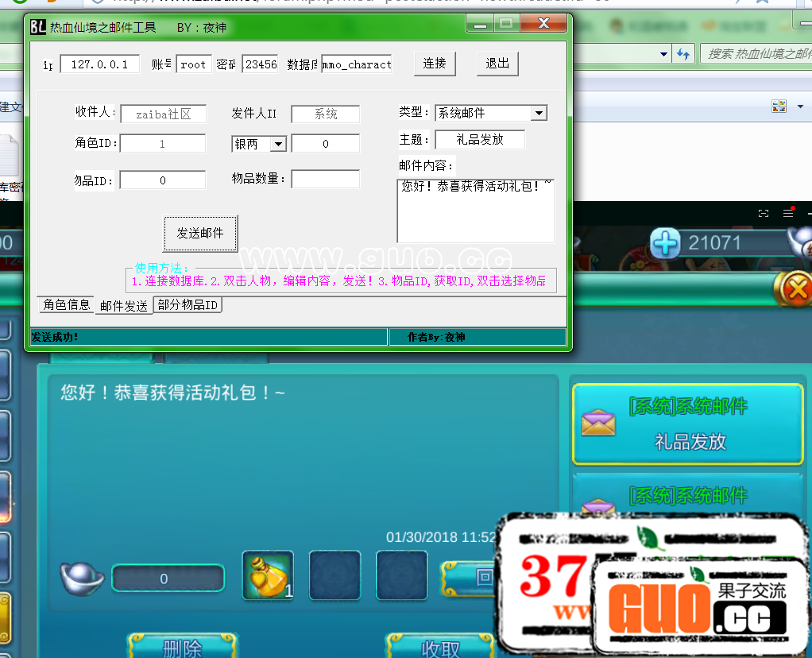Click the 物品数量 input field
This screenshot has width=812, height=658.
[325, 180]
